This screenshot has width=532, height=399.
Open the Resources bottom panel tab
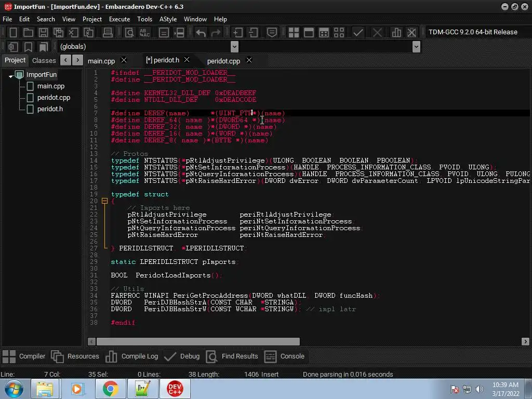[75, 356]
